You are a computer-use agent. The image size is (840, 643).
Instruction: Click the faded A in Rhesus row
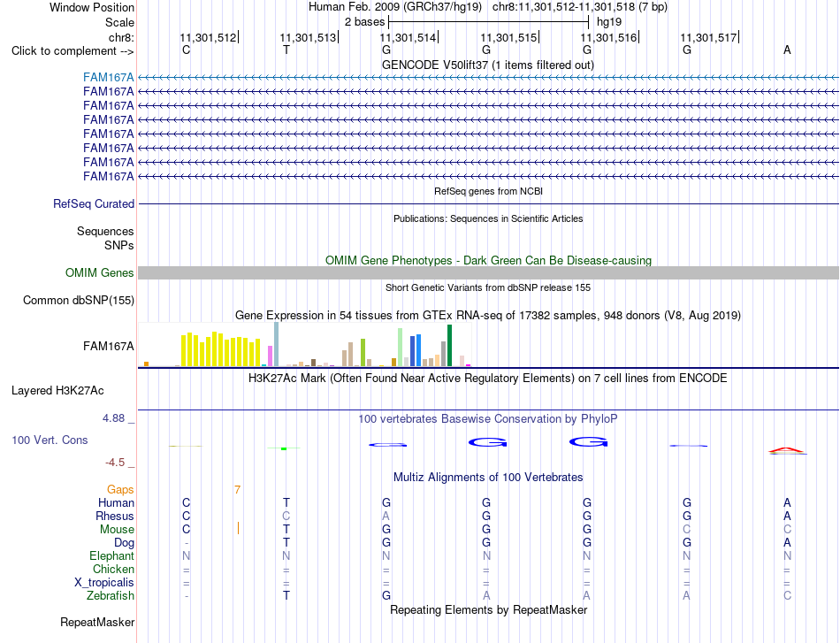pos(386,516)
